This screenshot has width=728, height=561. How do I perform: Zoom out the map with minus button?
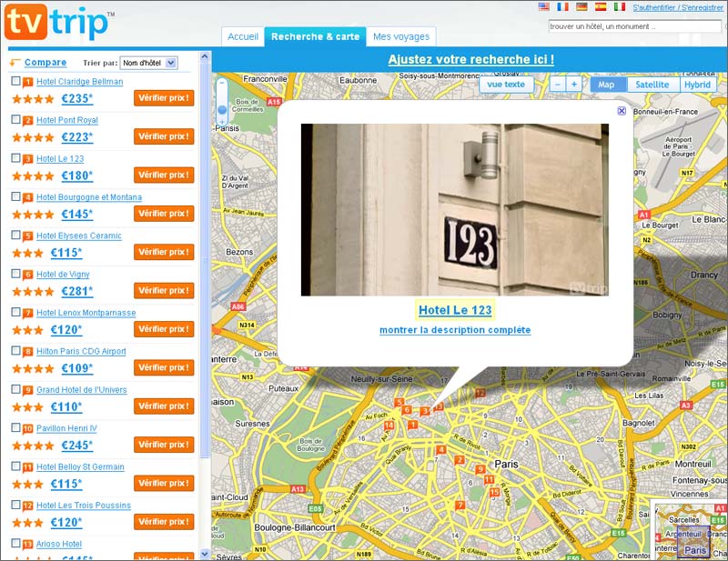558,85
